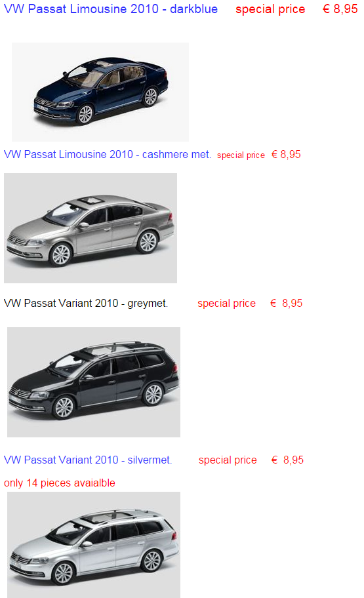Screen dimensions: 364x598
Task: Click 'special price' in the greymet. Variant row
Action: pos(227,304)
